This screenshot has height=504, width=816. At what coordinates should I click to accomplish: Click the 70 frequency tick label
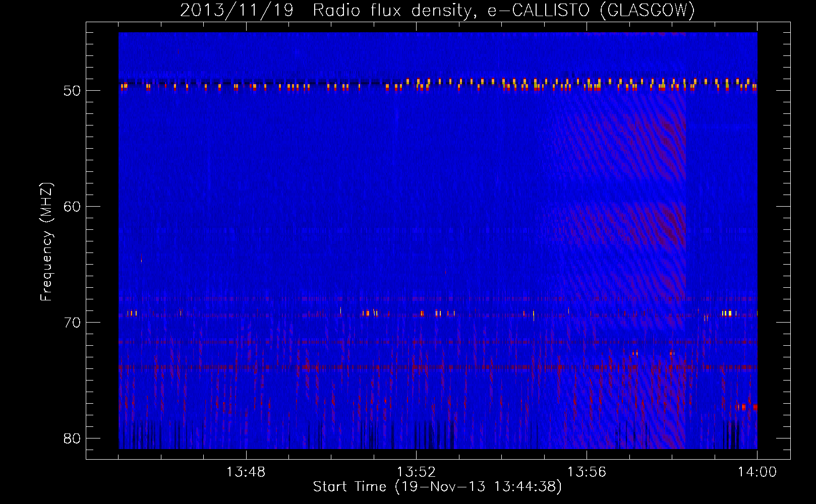pyautogui.click(x=73, y=323)
